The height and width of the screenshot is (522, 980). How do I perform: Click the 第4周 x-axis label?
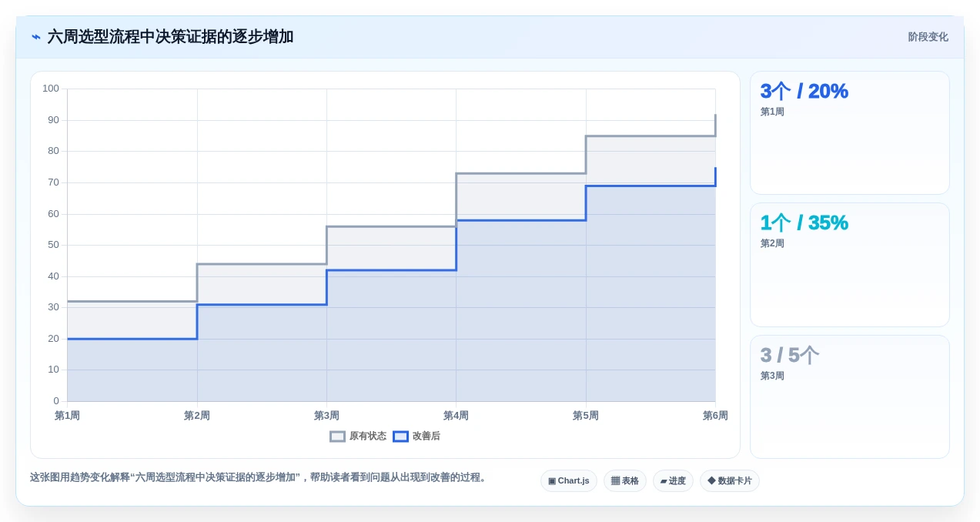456,416
